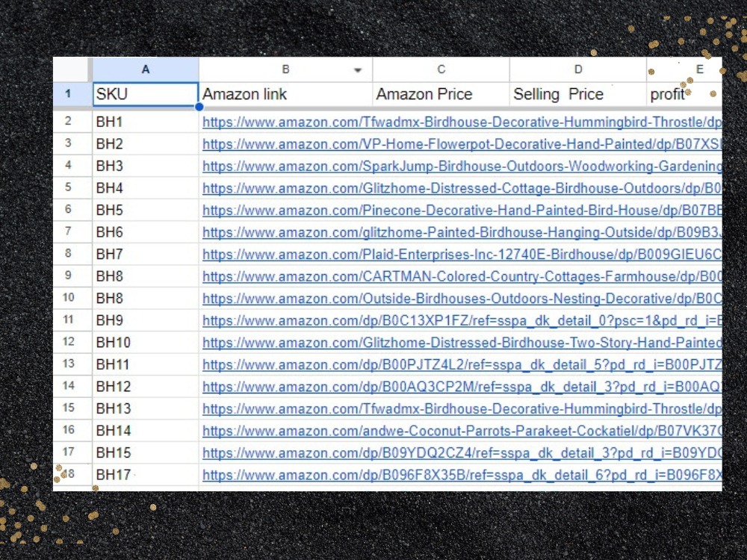
Task: Select cell BH2
Action: pos(146,144)
